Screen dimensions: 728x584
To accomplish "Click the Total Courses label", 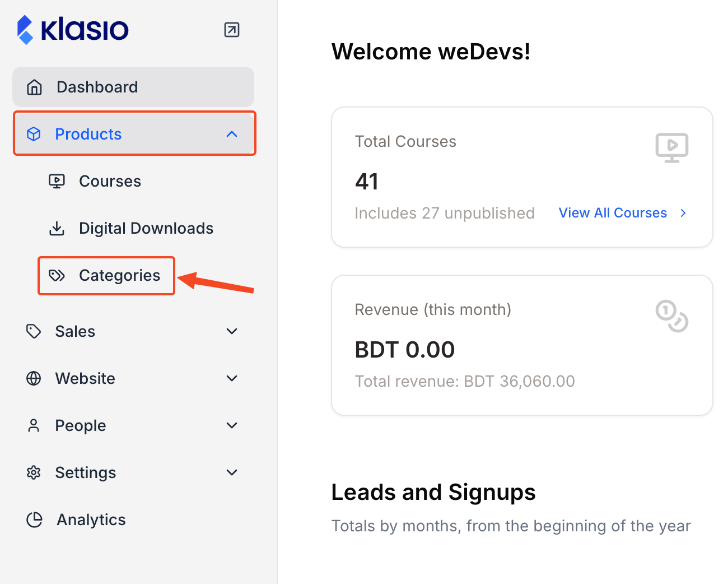I will [x=405, y=141].
